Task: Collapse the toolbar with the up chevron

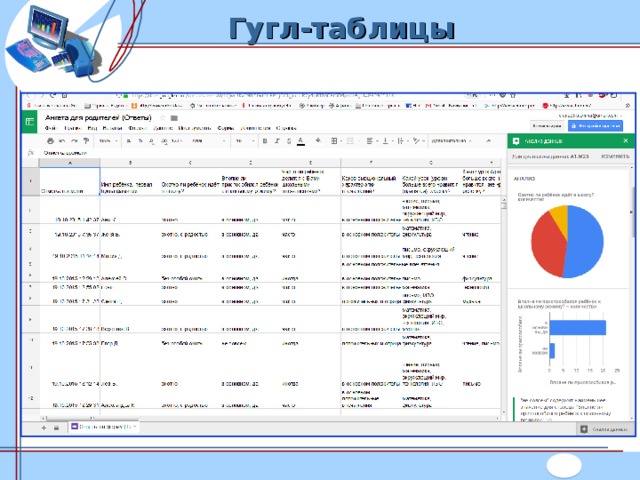Action: 489,141
